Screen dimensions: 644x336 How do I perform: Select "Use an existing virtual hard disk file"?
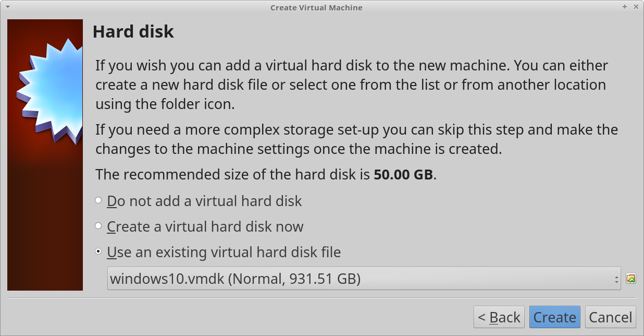[x=98, y=252]
